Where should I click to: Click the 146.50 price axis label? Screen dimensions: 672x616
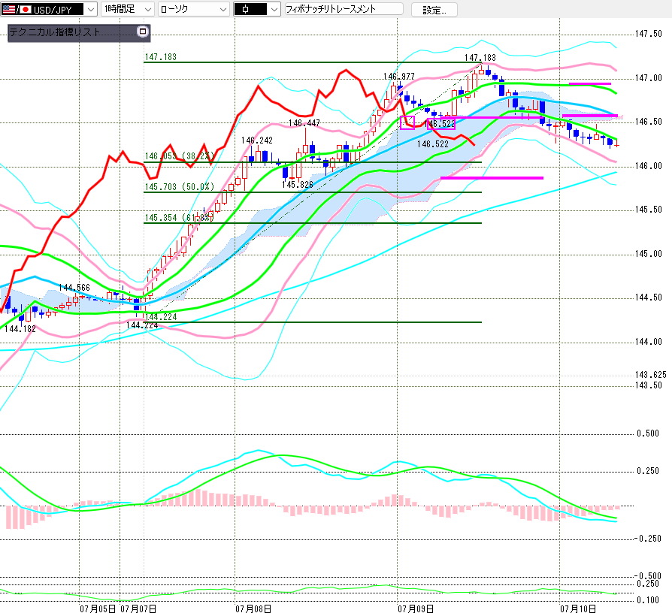tap(648, 122)
